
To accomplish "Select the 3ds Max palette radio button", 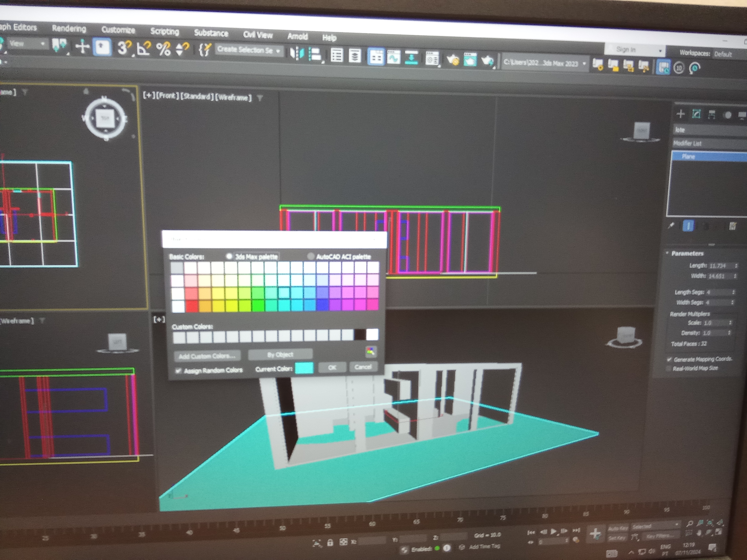I will pos(229,256).
